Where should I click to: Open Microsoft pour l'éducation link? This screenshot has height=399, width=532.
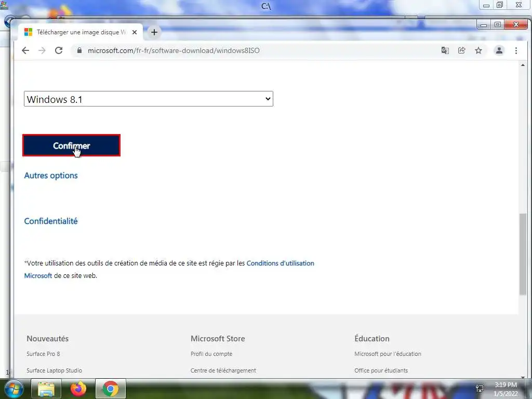click(x=388, y=354)
